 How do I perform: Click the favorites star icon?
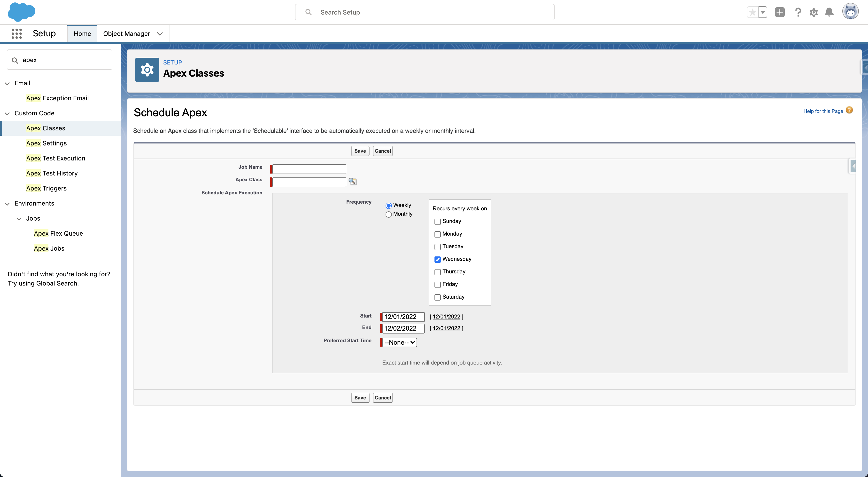pyautogui.click(x=752, y=12)
